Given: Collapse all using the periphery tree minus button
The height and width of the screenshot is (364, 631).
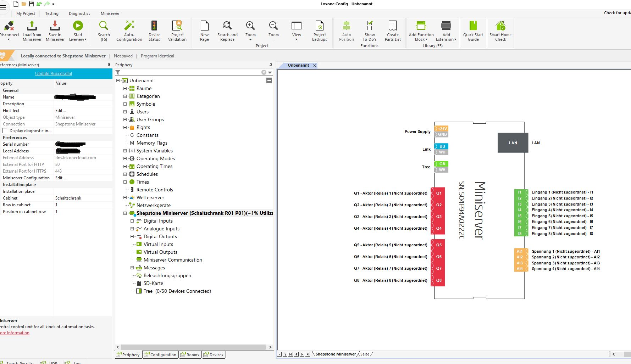Looking at the screenshot, I should point(269,80).
